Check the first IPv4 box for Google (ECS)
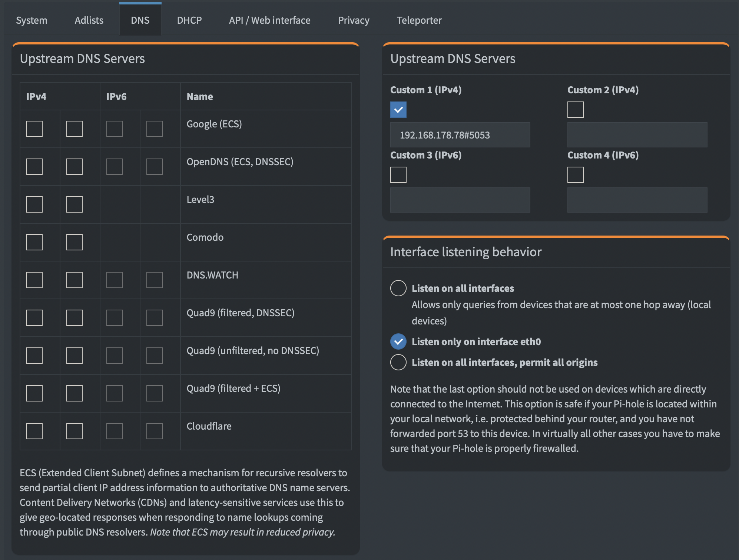 pos(34,129)
